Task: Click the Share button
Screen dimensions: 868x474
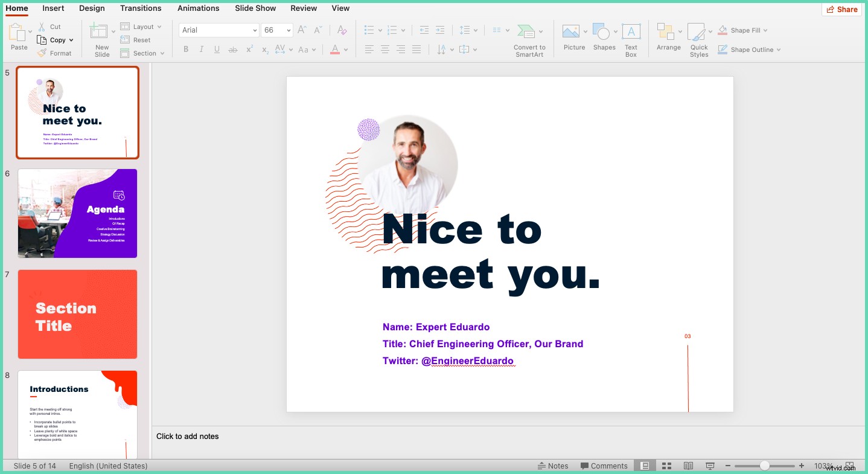Action: tap(841, 9)
